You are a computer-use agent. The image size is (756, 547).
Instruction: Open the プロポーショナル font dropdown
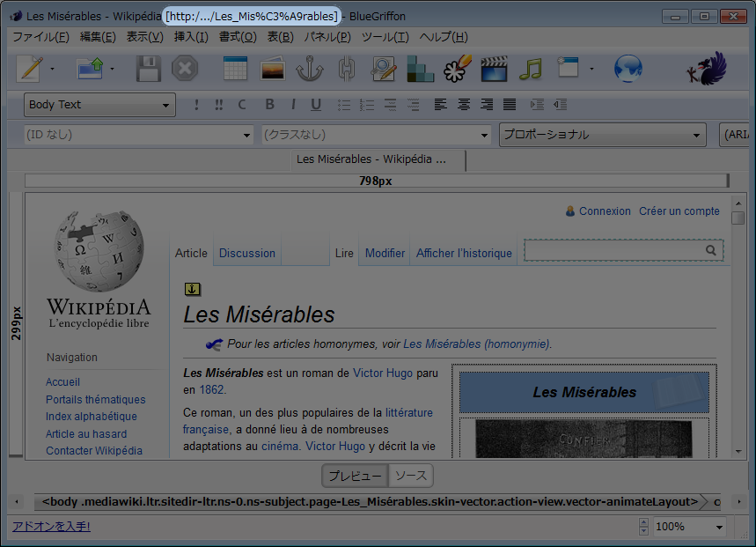(x=603, y=135)
